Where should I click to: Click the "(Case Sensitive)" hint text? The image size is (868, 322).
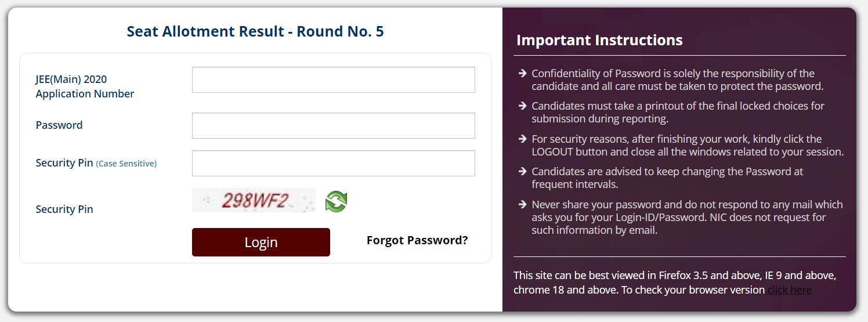point(126,164)
